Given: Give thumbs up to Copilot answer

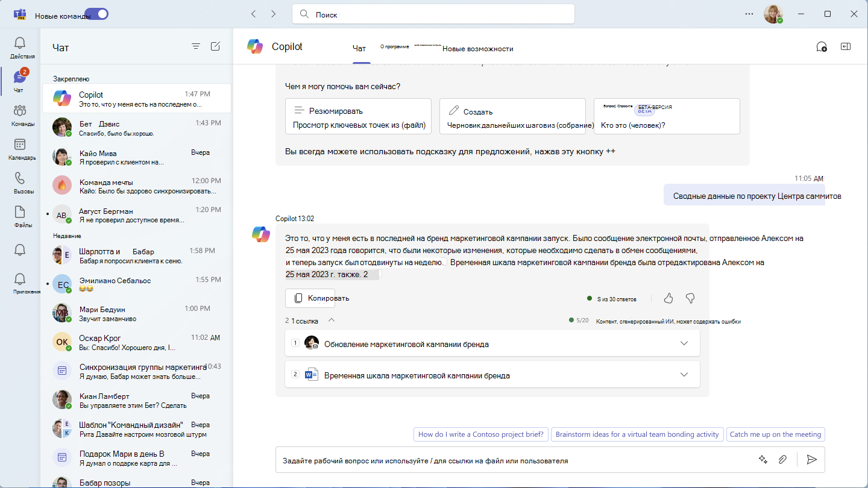Looking at the screenshot, I should [668, 298].
